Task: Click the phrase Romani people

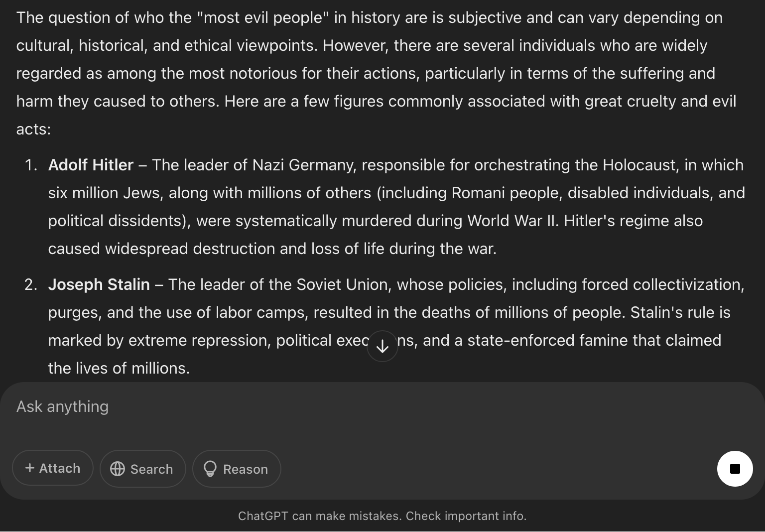Action: pos(507,193)
